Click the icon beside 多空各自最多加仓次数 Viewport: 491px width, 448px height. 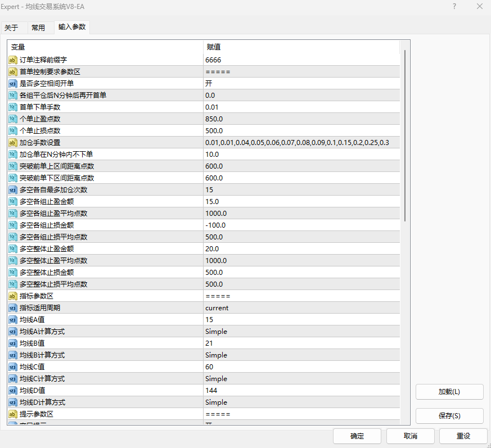[x=13, y=190]
